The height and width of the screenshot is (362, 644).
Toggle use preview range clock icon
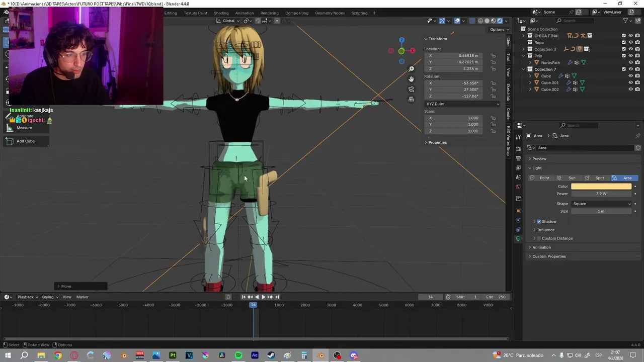pyautogui.click(x=448, y=297)
